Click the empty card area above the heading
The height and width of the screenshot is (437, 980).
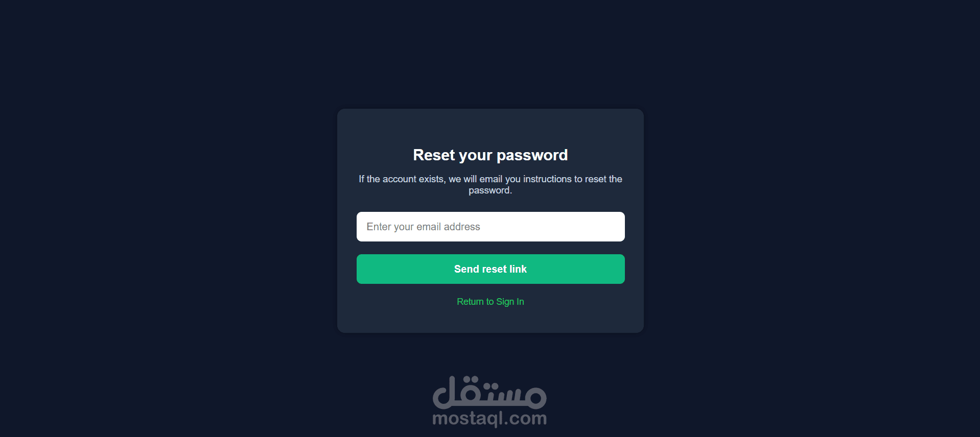[x=491, y=127]
